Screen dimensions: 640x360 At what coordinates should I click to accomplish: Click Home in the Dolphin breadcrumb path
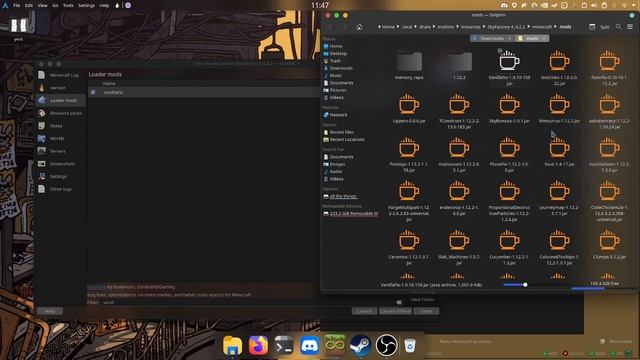pos(388,27)
